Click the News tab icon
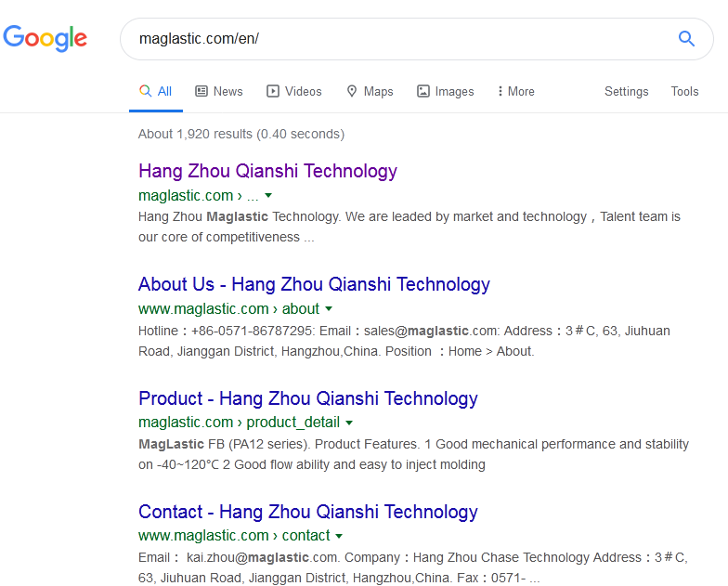Image resolution: width=728 pixels, height=586 pixels. pos(201,91)
